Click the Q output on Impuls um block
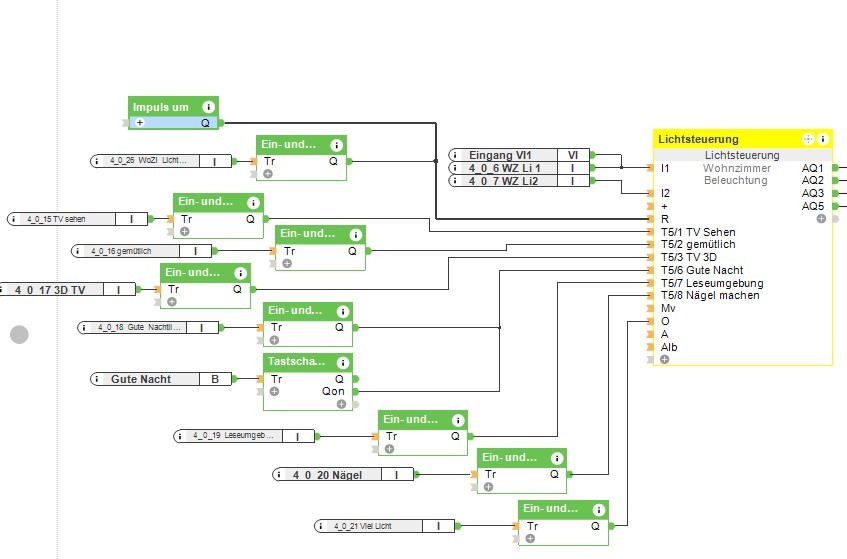The width and height of the screenshot is (847, 559). click(x=205, y=123)
